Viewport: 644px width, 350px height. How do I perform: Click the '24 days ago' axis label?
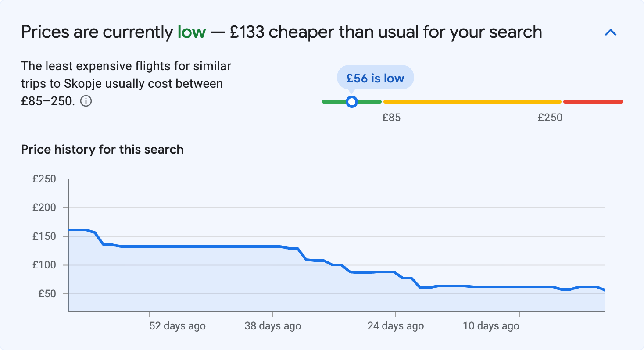(395, 326)
